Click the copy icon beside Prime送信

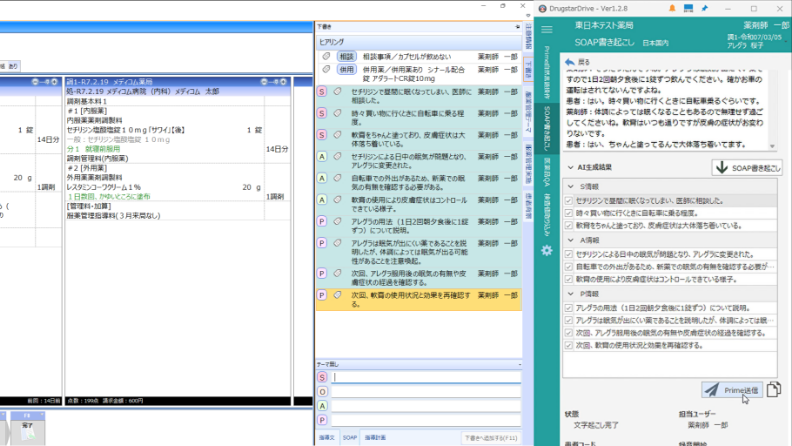[773, 389]
